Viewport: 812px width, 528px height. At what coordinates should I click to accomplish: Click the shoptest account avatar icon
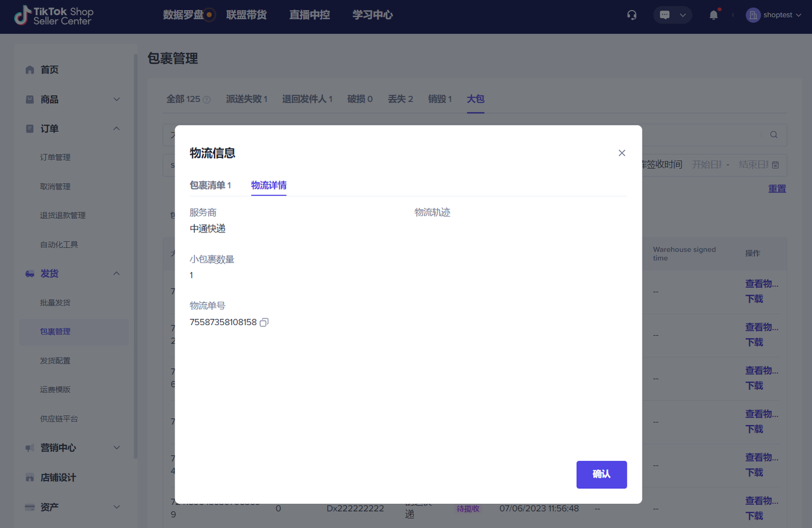coord(753,15)
